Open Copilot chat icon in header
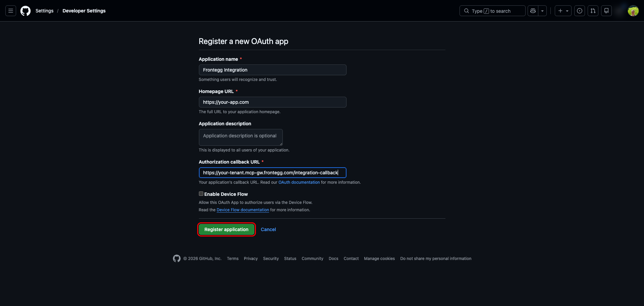644x306 pixels. pyautogui.click(x=533, y=11)
